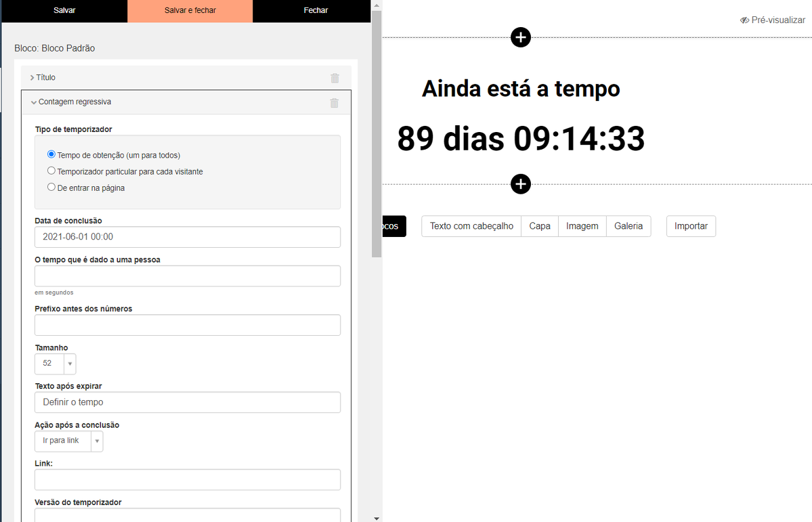This screenshot has width=812, height=522.
Task: Click the Data de conclusão field
Action: tap(187, 237)
